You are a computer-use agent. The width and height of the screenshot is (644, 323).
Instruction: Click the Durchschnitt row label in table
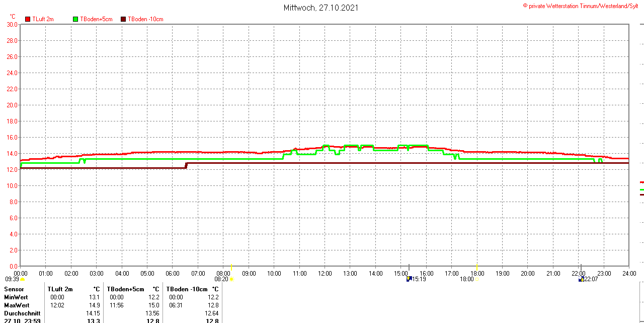click(22, 313)
